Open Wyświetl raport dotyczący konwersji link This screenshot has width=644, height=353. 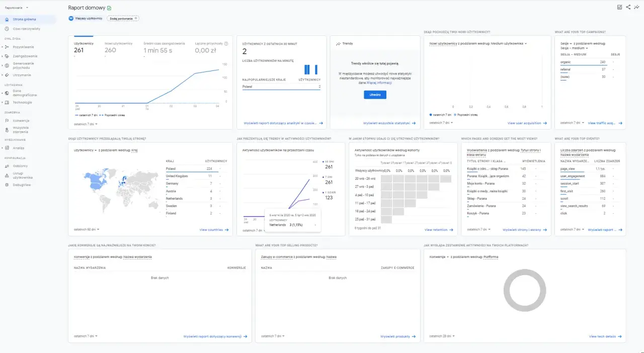coord(215,336)
